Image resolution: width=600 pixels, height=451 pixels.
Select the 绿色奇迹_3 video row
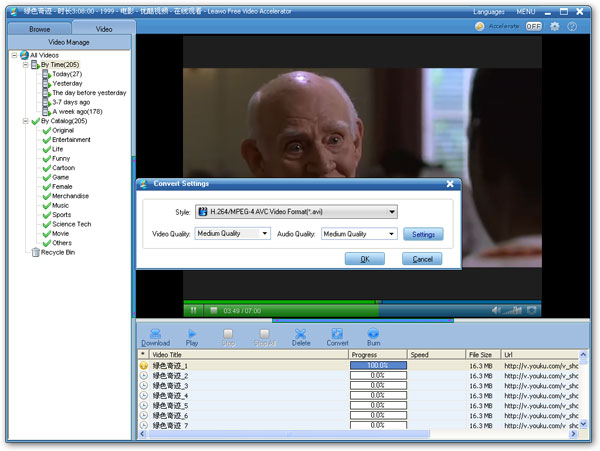358,385
